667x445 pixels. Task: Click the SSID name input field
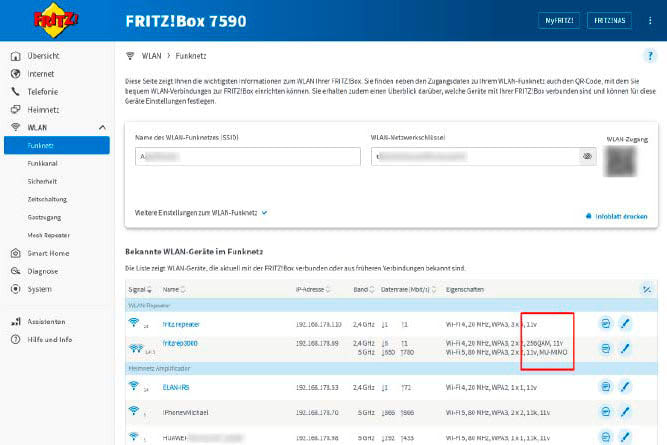(x=248, y=157)
